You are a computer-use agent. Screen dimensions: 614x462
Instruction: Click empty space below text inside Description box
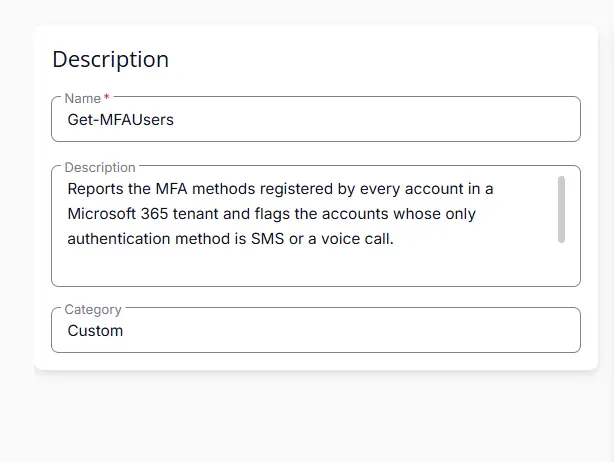(x=305, y=268)
